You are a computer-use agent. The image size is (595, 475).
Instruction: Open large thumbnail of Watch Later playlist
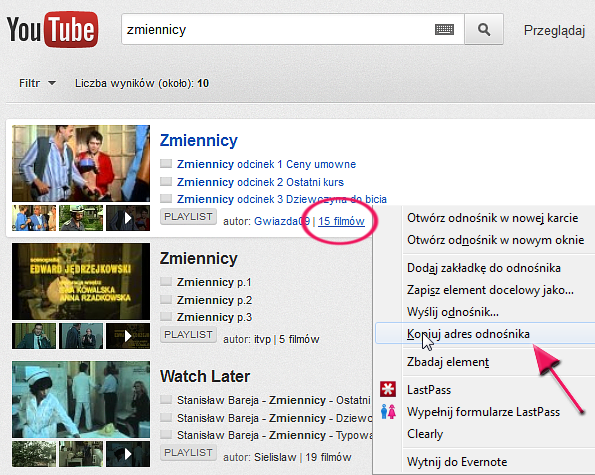(81, 400)
